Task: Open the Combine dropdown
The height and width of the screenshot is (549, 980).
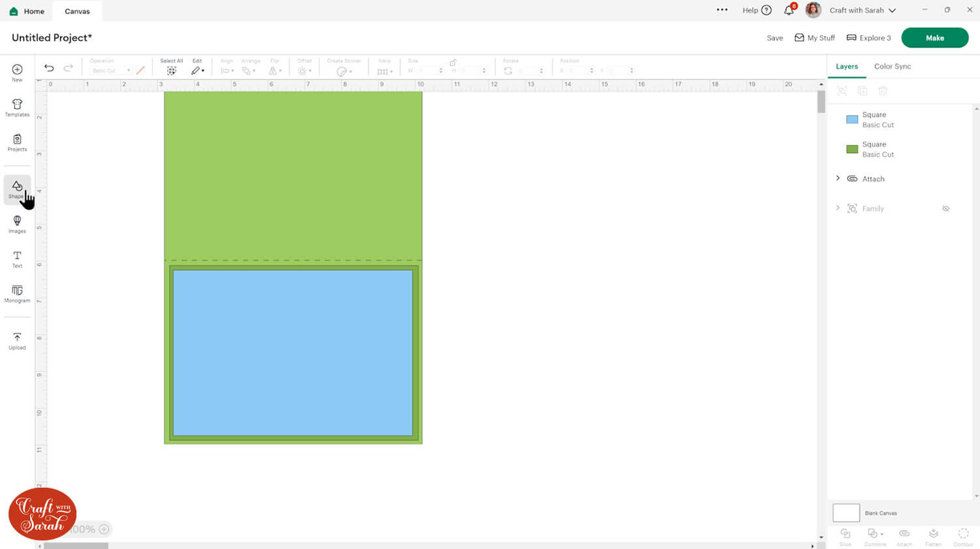Action: pos(875,537)
